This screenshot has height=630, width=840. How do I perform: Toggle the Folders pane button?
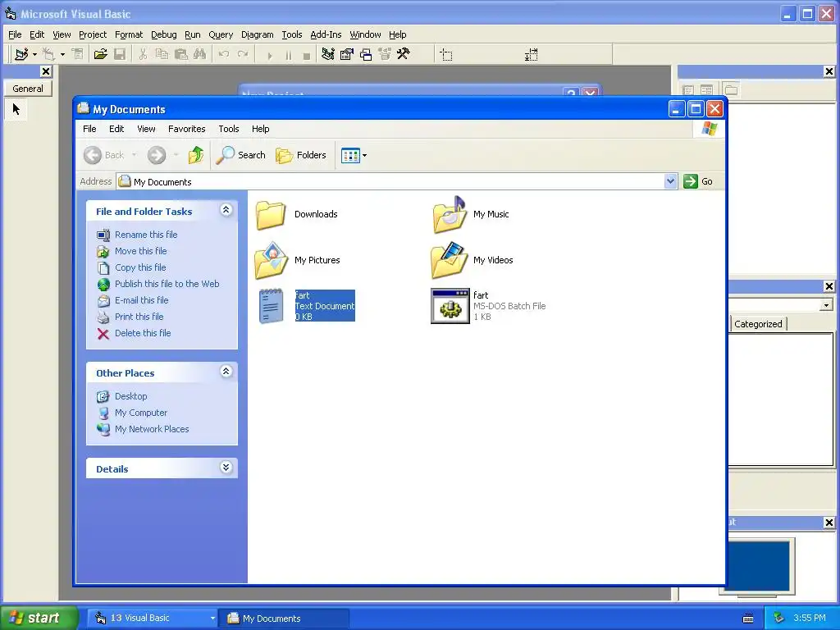click(301, 155)
